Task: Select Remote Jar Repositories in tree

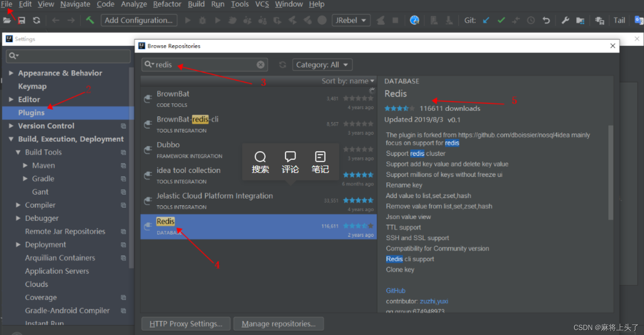Action: pyautogui.click(x=65, y=231)
